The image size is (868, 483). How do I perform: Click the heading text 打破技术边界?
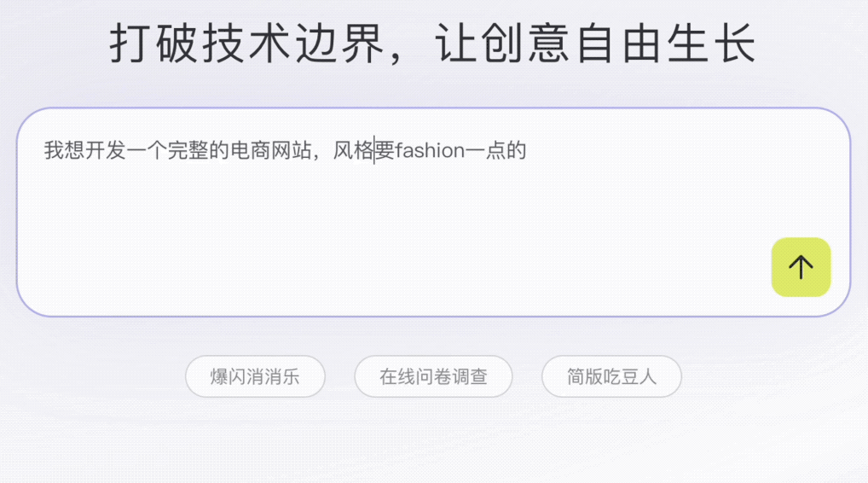point(247,44)
